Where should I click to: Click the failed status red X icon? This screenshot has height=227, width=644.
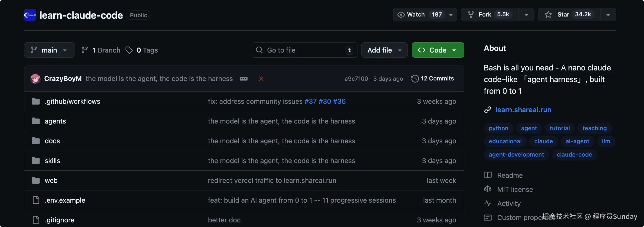[261, 79]
